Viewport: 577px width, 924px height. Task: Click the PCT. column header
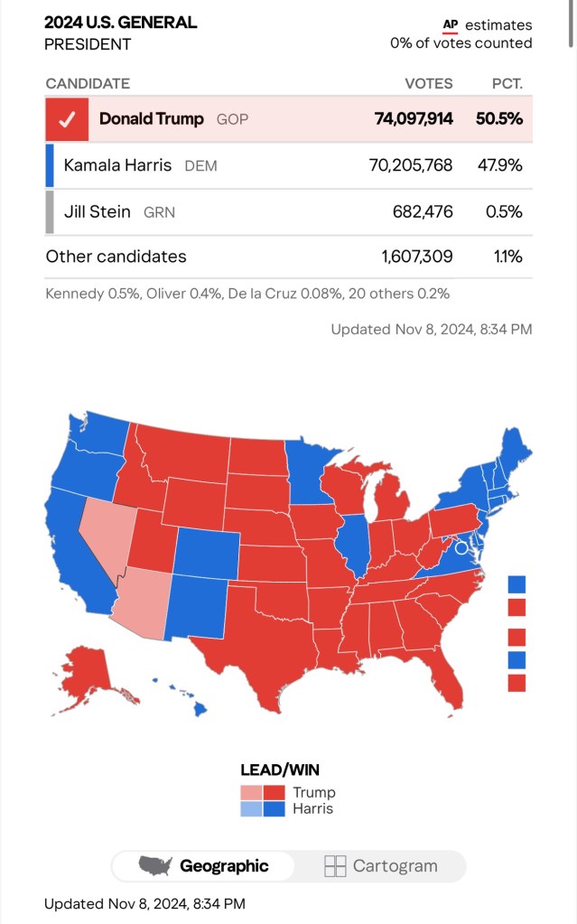(x=507, y=83)
